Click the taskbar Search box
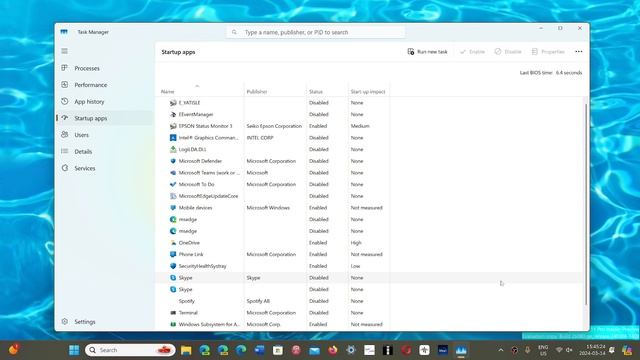Viewport: 640px width, 360px height. tap(130, 350)
